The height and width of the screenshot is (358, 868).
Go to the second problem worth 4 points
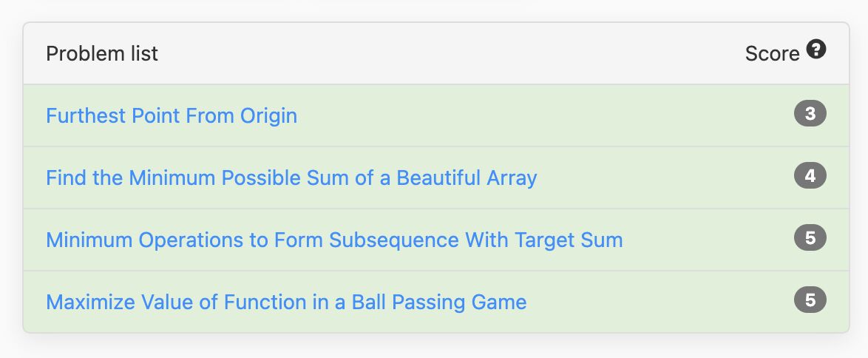coord(291,178)
